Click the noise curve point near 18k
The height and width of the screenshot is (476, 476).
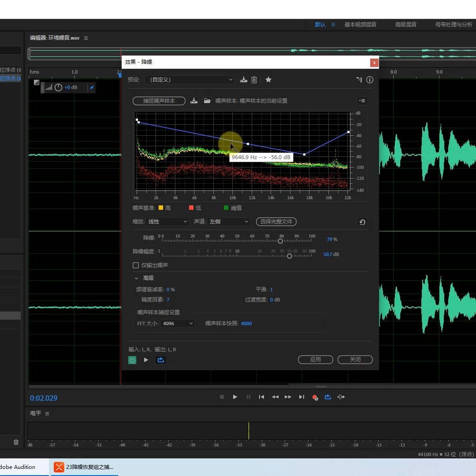click(x=304, y=155)
